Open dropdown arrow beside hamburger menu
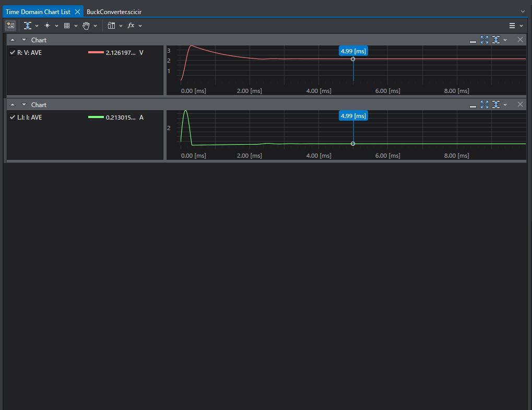 [x=522, y=26]
